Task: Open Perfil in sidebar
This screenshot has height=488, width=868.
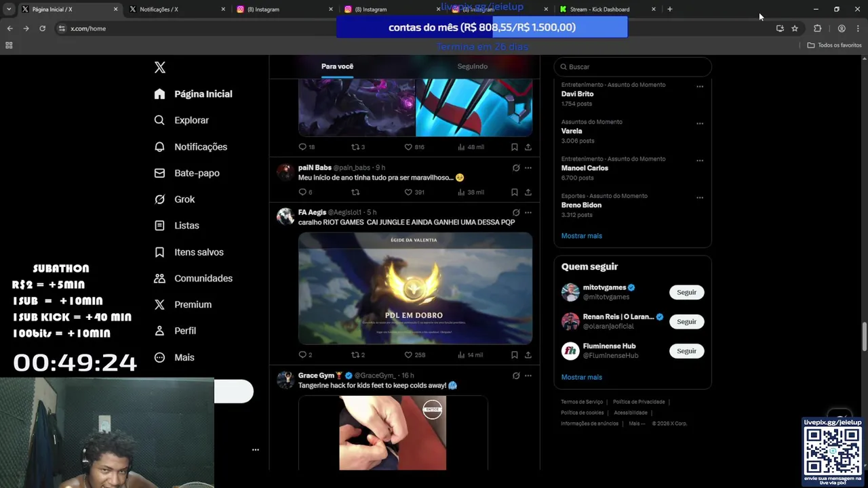Action: (175, 331)
